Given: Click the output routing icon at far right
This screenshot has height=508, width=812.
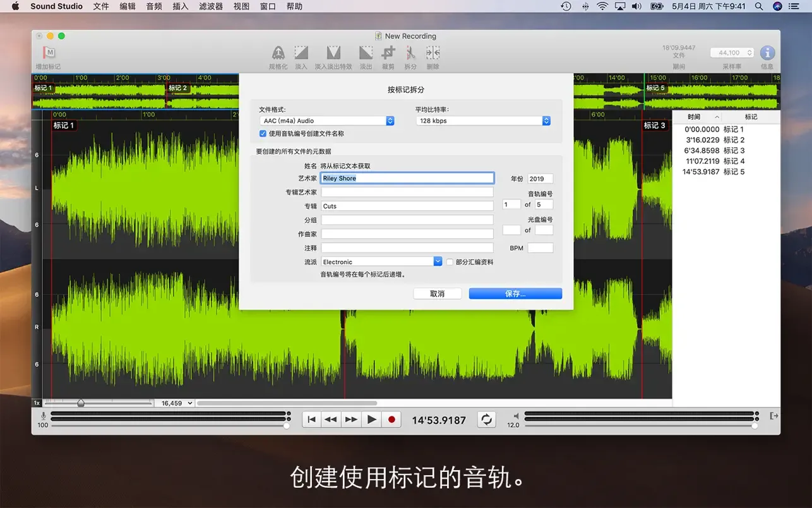Looking at the screenshot, I should tap(774, 416).
